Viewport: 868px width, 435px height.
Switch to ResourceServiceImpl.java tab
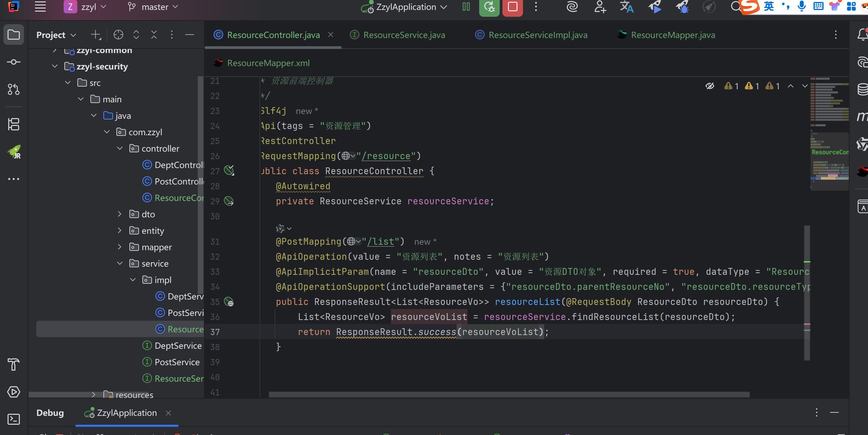538,35
